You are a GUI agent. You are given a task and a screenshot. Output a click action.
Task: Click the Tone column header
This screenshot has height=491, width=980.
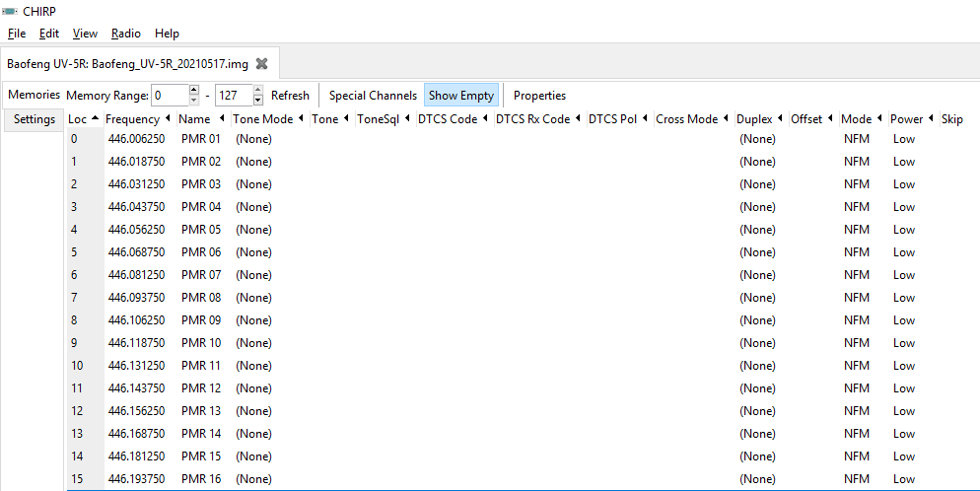(x=330, y=118)
